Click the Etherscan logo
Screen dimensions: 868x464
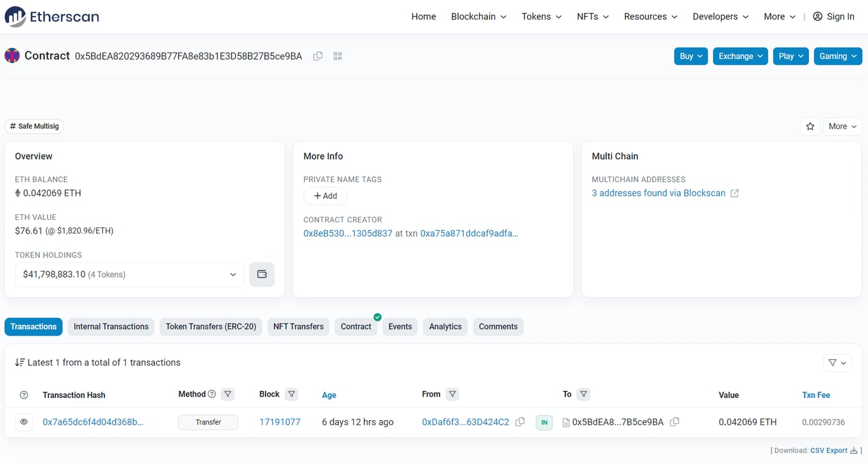51,17
